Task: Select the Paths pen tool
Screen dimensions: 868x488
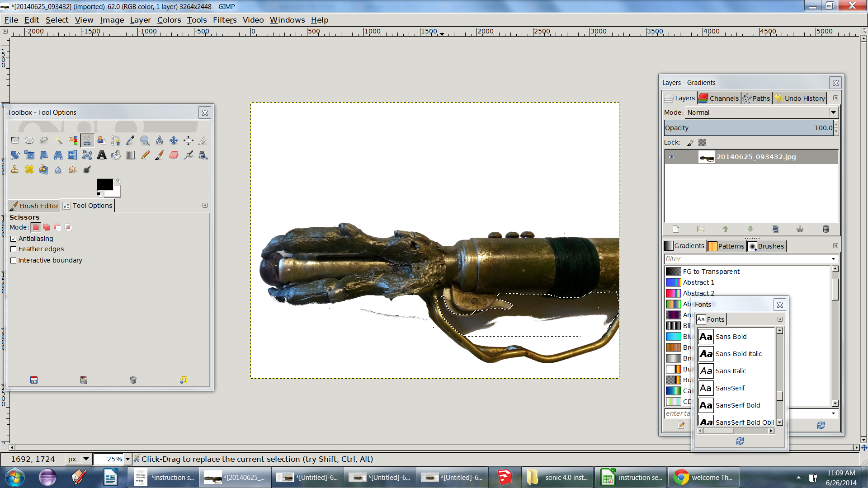Action: pos(116,141)
